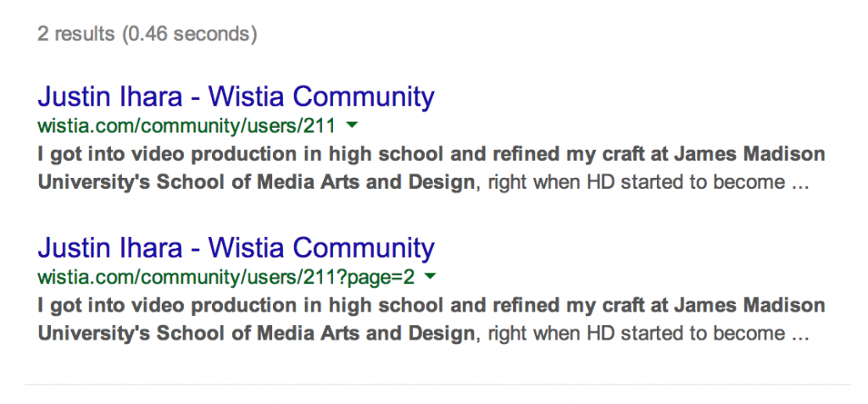Click the green URL ending in users/211
The image size is (868, 404).
coord(186,126)
